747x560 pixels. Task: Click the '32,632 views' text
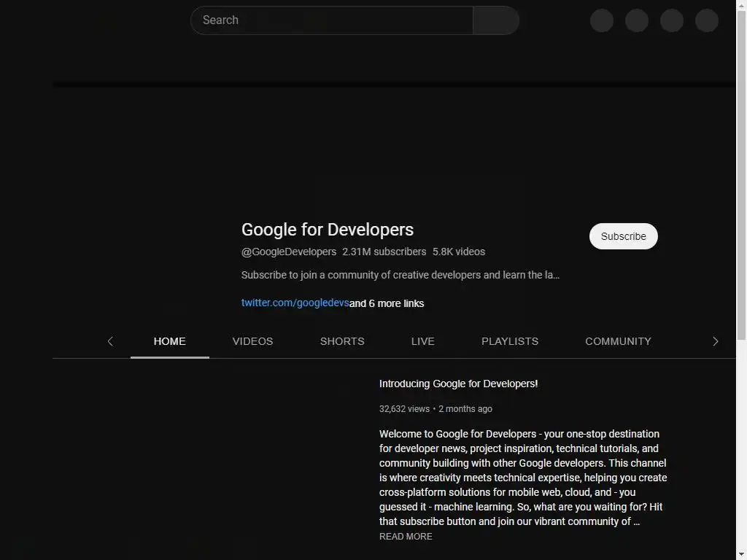(404, 409)
